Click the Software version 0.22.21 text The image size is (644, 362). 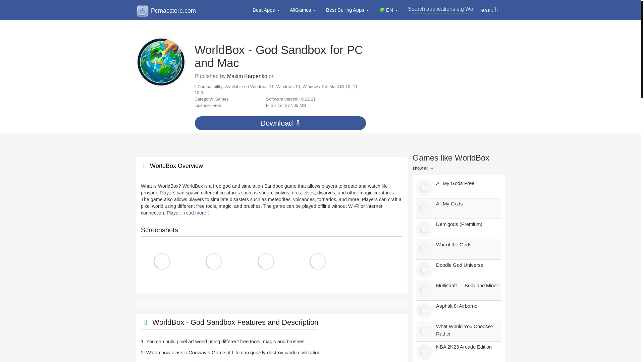coord(290,99)
